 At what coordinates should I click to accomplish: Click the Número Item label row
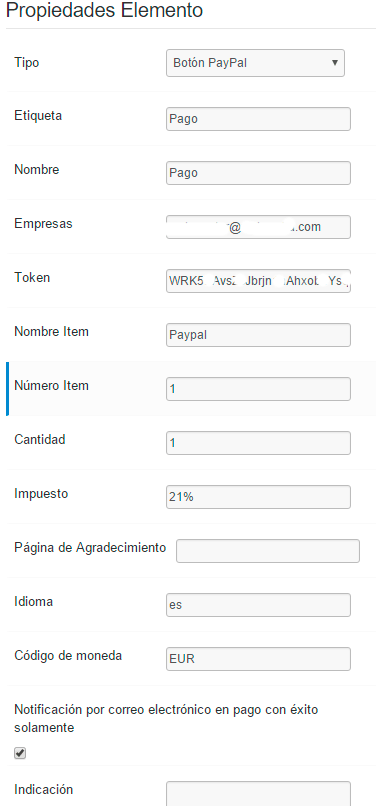point(191,389)
